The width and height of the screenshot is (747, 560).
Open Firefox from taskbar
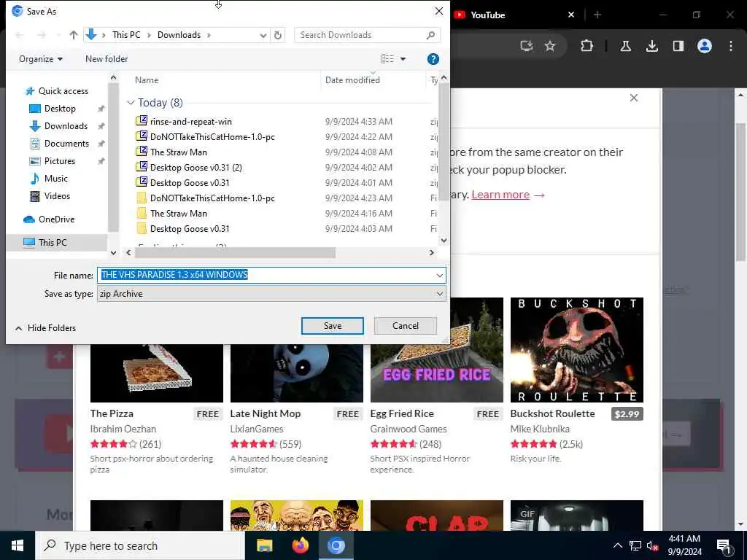[x=300, y=545]
